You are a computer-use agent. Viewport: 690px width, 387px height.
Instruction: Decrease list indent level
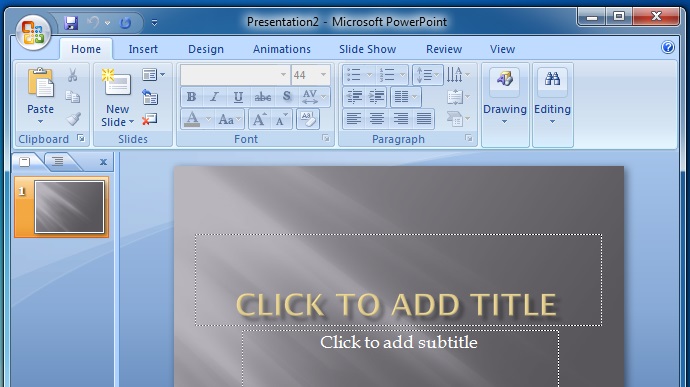pos(354,97)
